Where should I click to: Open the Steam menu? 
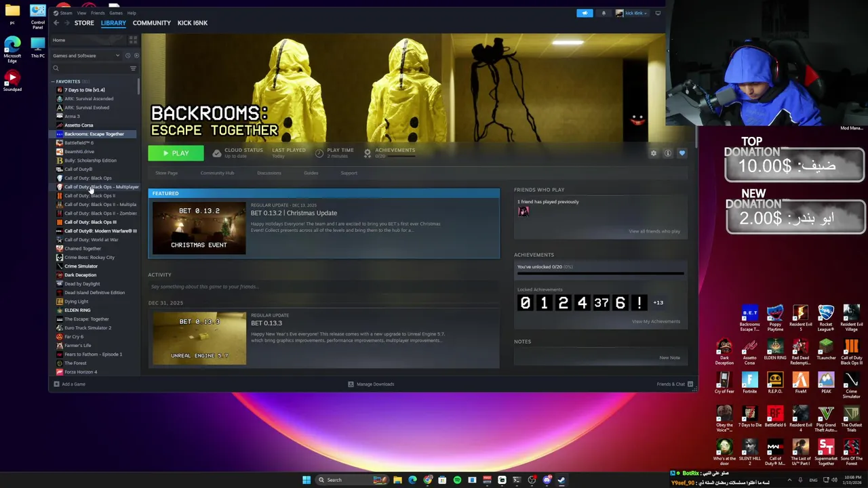point(66,13)
